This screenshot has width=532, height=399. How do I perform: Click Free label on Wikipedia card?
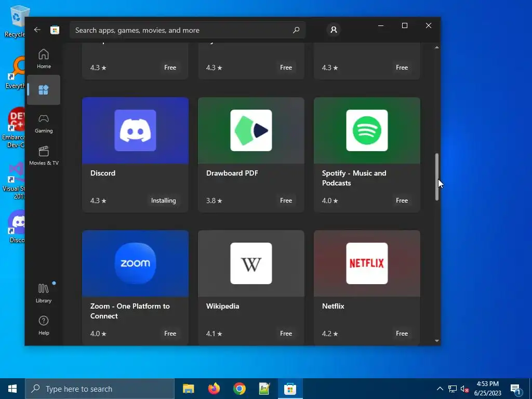click(286, 334)
